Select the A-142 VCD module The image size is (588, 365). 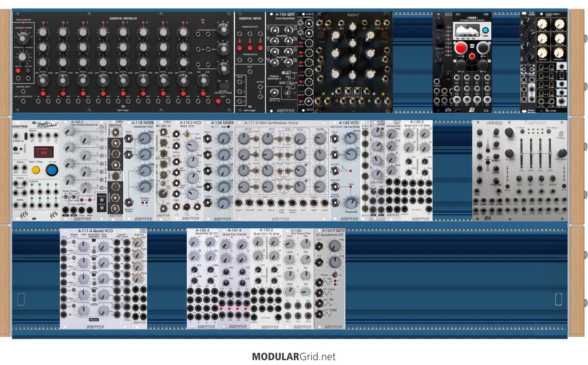pyautogui.click(x=345, y=170)
